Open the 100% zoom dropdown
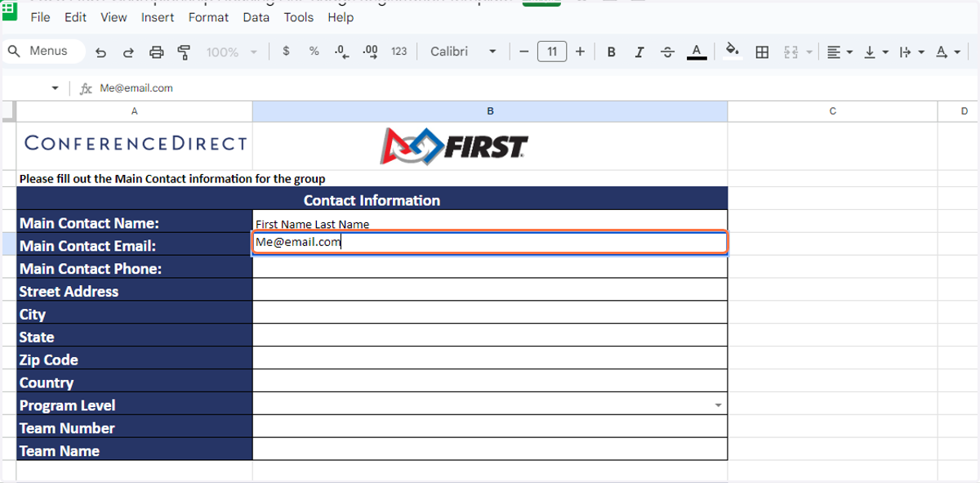 click(x=231, y=52)
